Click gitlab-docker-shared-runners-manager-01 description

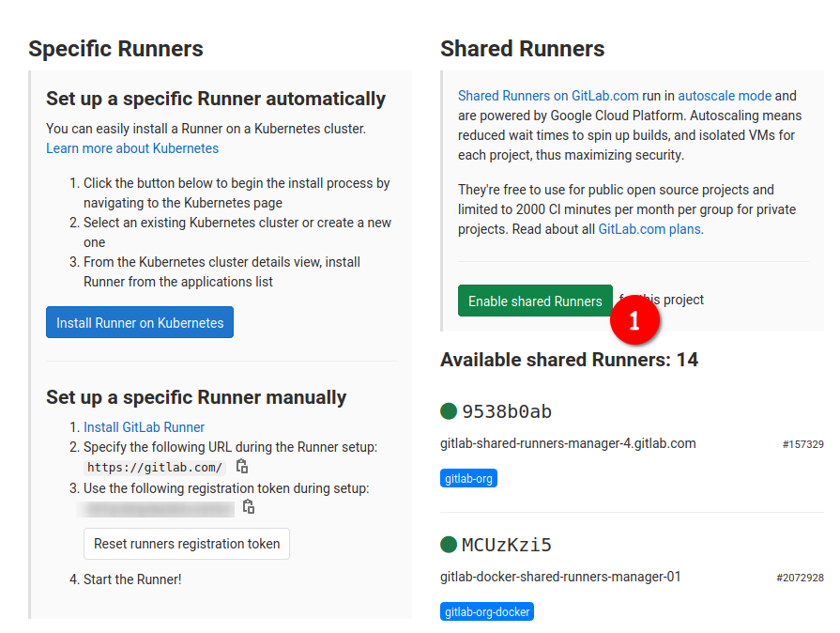coord(560,578)
